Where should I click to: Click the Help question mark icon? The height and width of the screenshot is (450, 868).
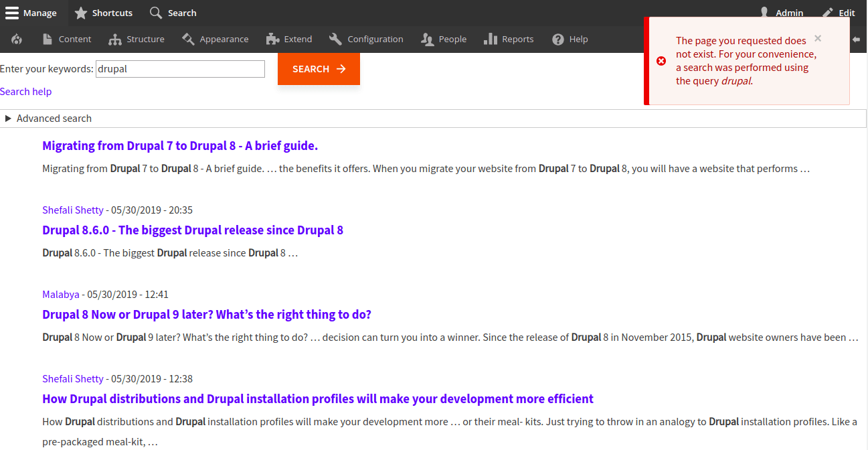coord(558,40)
